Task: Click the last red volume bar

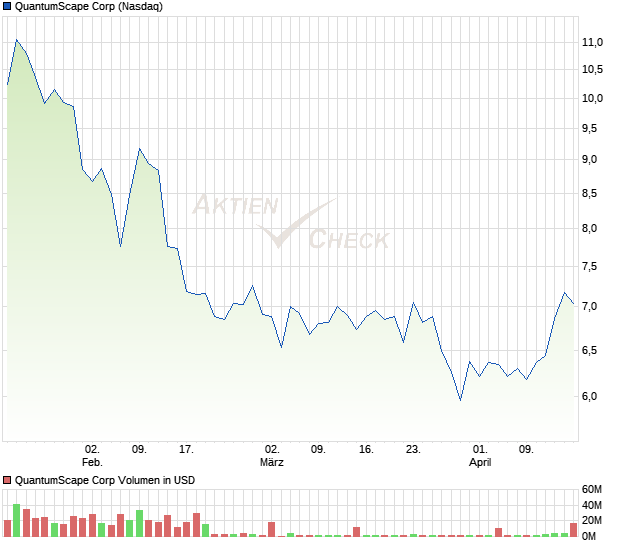Action: pyautogui.click(x=573, y=530)
